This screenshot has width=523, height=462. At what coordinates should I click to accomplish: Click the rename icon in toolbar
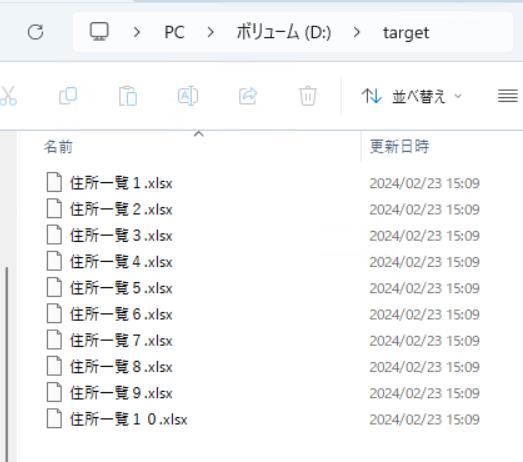click(x=188, y=96)
